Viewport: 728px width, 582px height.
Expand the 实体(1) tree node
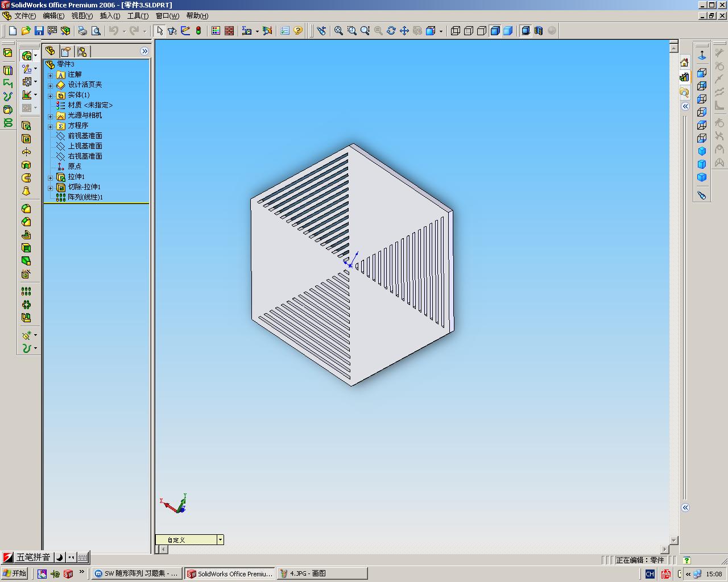pyautogui.click(x=50, y=95)
